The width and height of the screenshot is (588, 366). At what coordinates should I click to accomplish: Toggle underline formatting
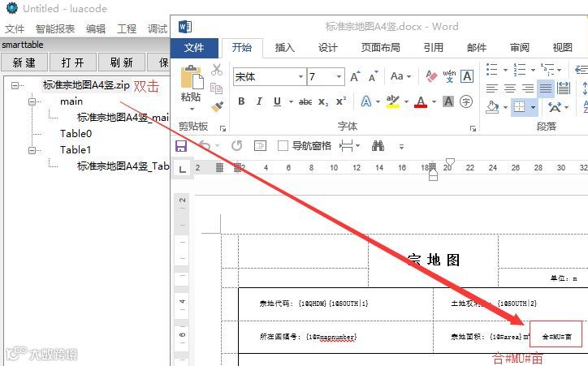tap(277, 101)
